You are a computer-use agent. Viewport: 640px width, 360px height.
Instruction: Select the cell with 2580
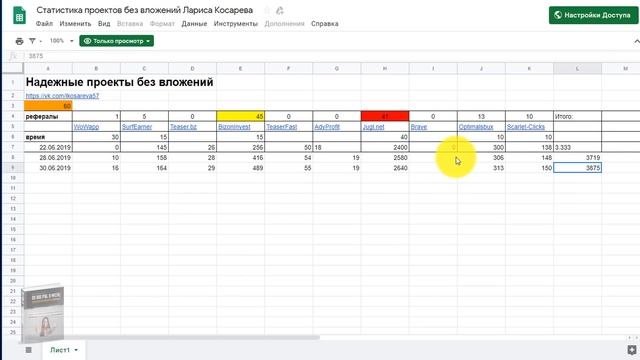point(385,158)
